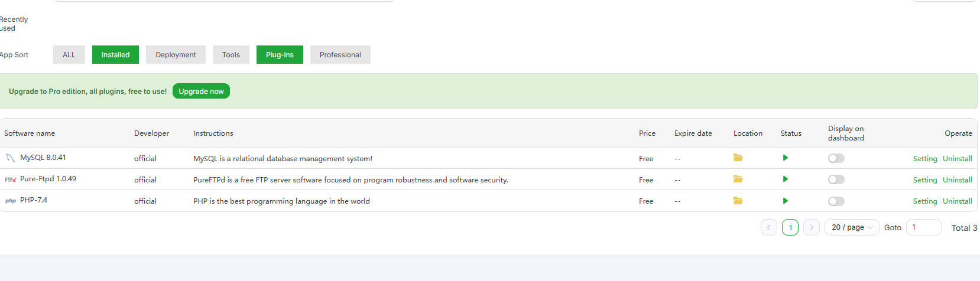The width and height of the screenshot is (980, 281).
Task: Open MySQL install location folder icon
Action: [x=738, y=158]
